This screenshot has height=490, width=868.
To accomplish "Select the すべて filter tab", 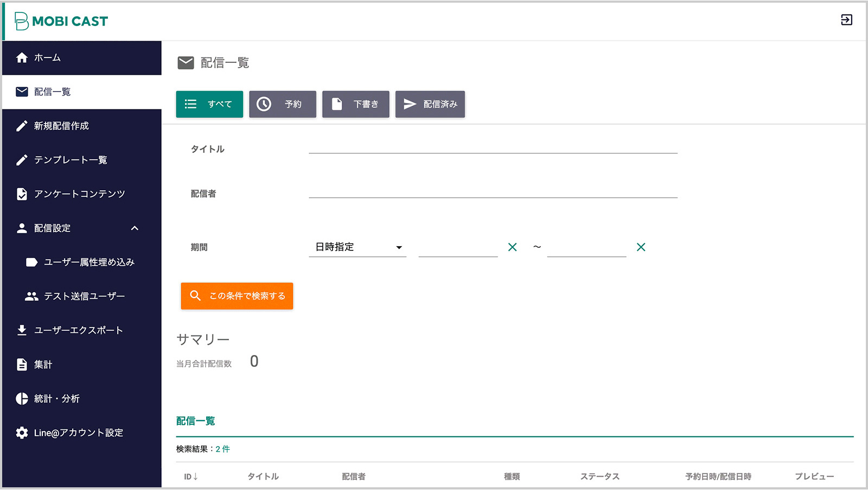I will (209, 104).
